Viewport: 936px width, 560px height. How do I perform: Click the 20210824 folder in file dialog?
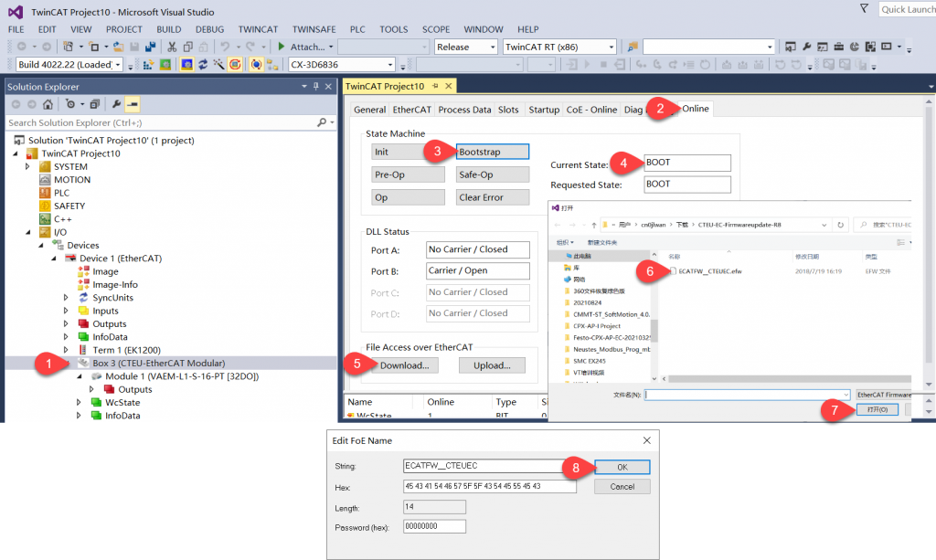point(587,302)
